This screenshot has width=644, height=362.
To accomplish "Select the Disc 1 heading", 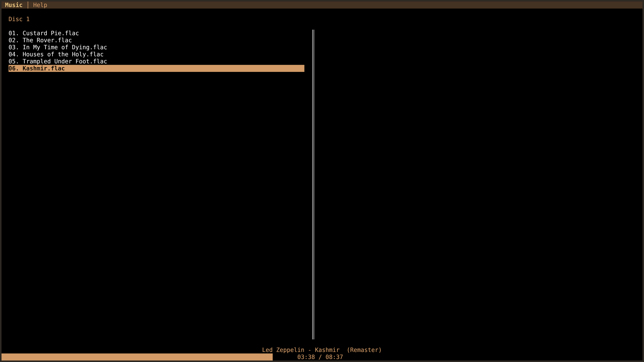I will pyautogui.click(x=19, y=19).
